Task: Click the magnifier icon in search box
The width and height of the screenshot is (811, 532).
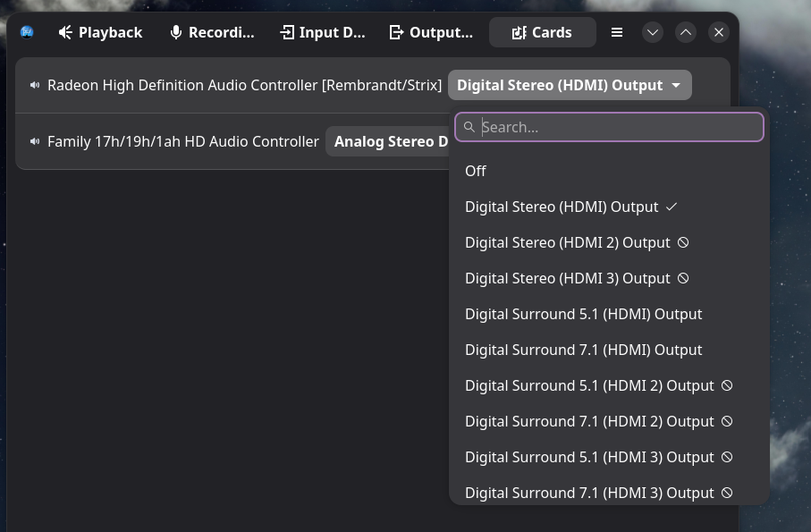Action: tap(469, 127)
